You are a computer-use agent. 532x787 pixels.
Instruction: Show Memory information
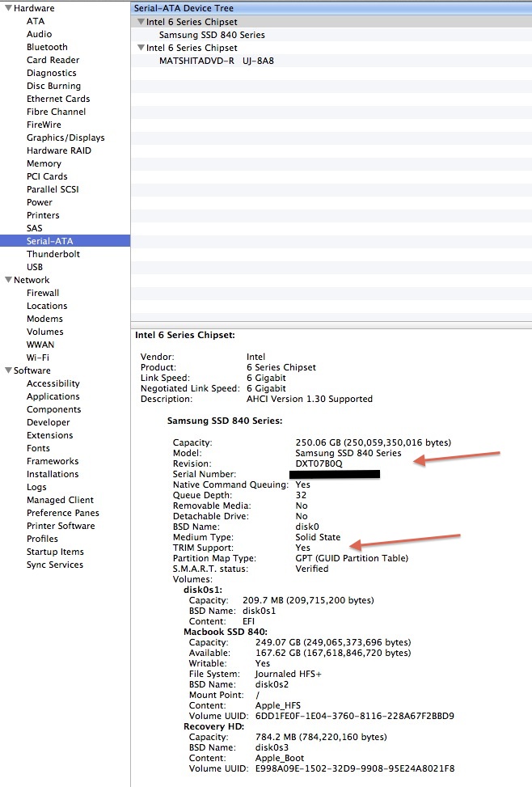click(44, 163)
